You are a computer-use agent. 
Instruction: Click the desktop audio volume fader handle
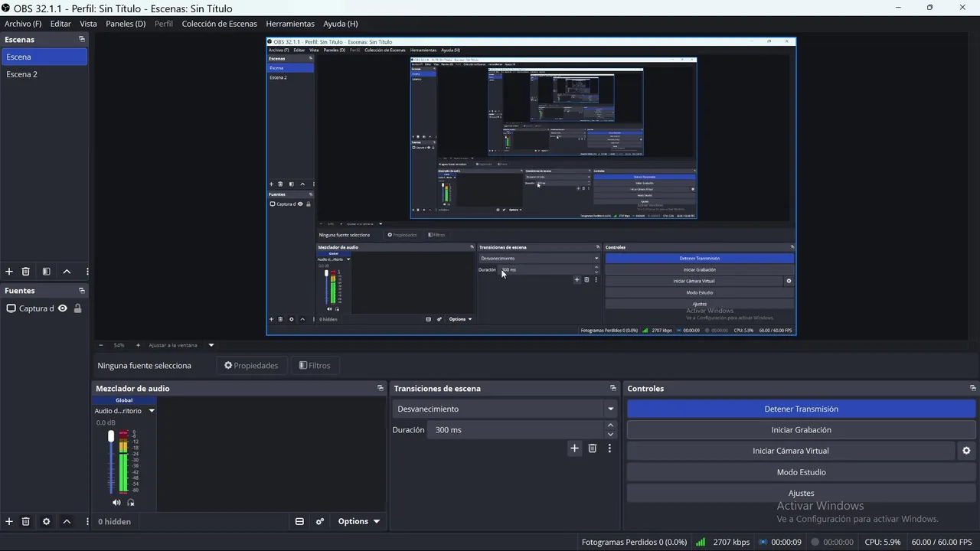click(111, 435)
